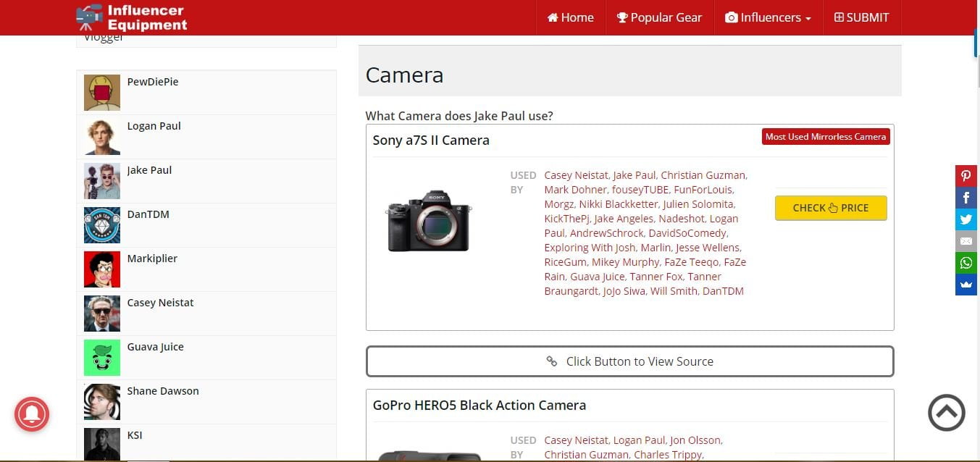Click the Influencer Equipment logo
Image resolution: width=980 pixels, height=462 pixels.
131,17
